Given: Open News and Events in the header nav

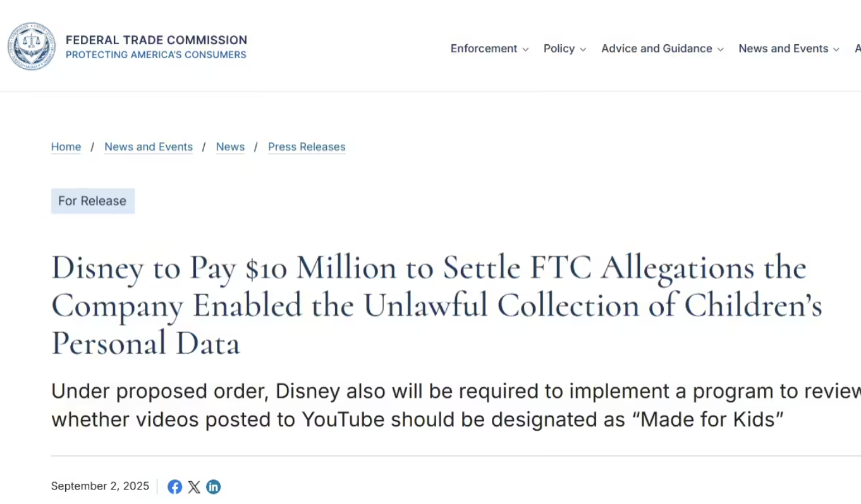Looking at the screenshot, I should [783, 49].
